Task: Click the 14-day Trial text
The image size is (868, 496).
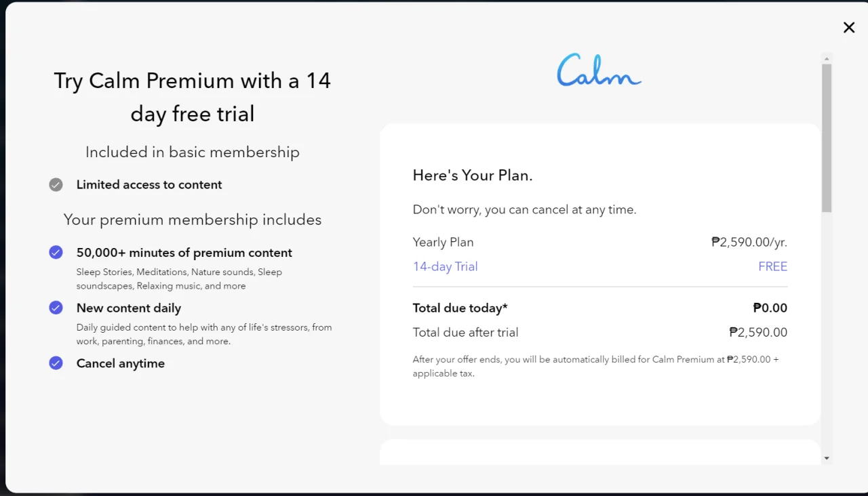Action: point(445,266)
